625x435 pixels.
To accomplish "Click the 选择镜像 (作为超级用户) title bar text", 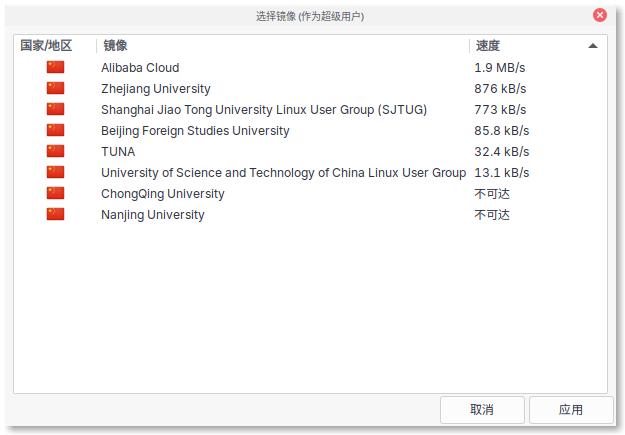I will [x=310, y=16].
